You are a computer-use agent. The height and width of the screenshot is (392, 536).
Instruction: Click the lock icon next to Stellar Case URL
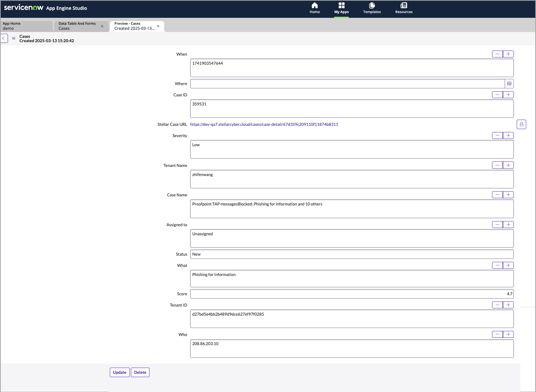point(521,124)
